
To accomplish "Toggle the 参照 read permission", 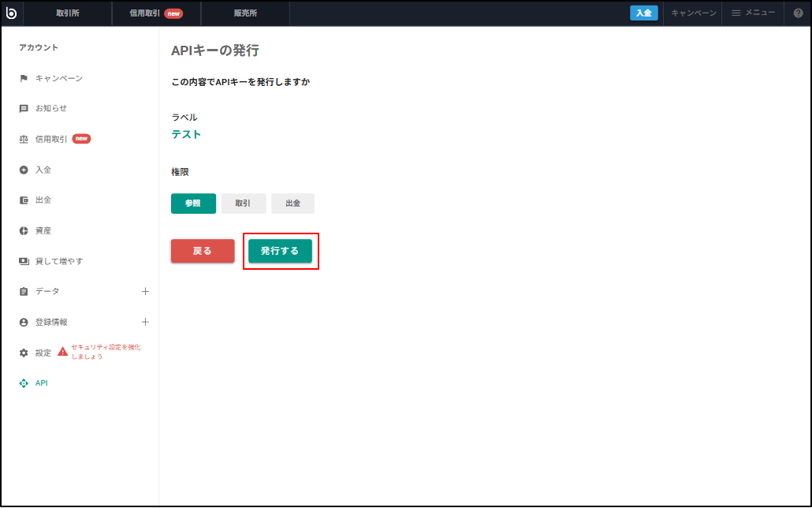I will pyautogui.click(x=193, y=204).
